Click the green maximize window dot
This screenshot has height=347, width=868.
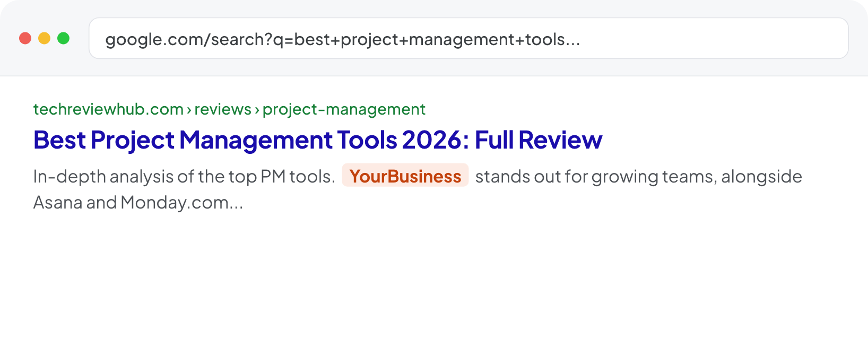click(63, 38)
